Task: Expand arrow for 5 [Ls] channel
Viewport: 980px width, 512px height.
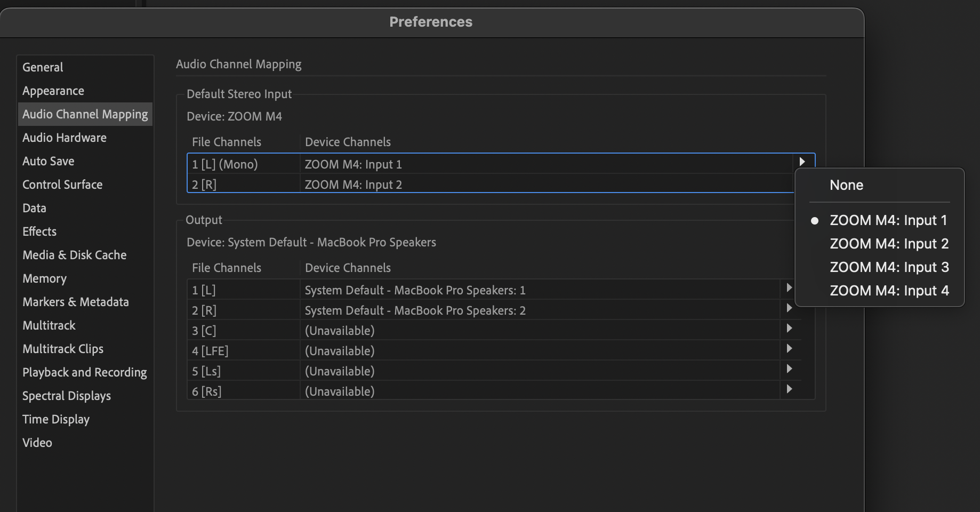Action: point(789,369)
